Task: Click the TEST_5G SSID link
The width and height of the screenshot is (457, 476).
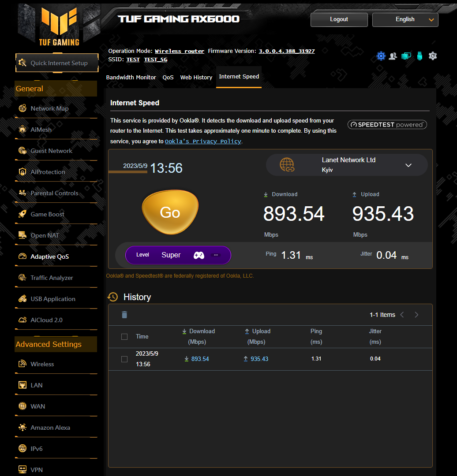Action: tap(156, 59)
